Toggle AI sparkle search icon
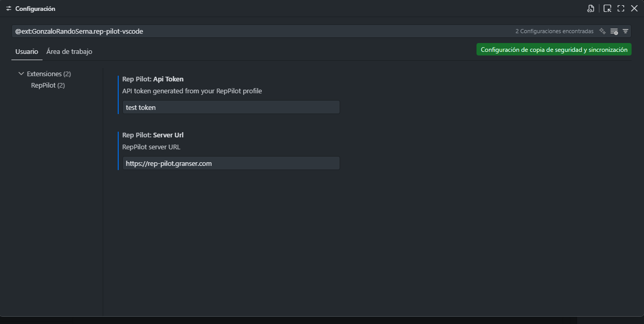The height and width of the screenshot is (324, 644). coord(603,31)
